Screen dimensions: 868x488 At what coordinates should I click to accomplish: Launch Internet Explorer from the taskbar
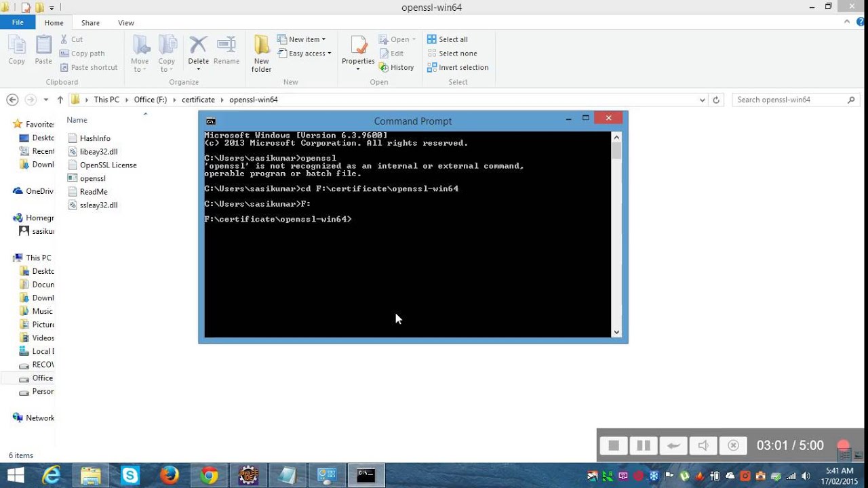(52, 476)
